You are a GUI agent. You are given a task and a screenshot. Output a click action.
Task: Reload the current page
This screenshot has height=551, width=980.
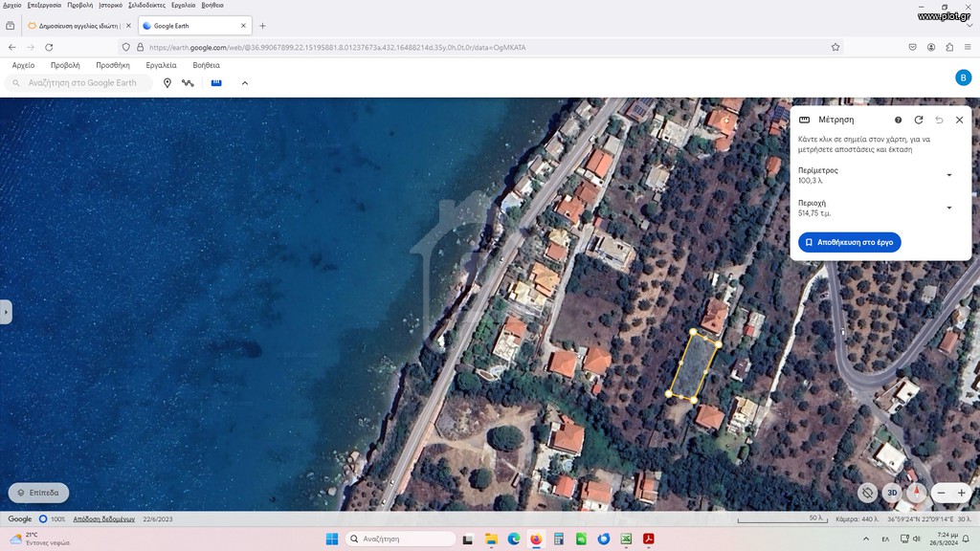click(x=49, y=47)
